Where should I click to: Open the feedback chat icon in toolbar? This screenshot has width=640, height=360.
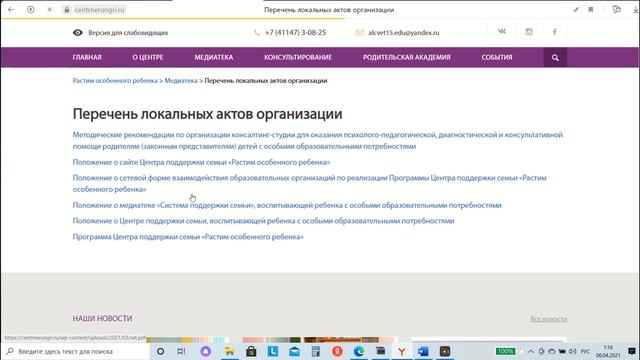(x=616, y=9)
